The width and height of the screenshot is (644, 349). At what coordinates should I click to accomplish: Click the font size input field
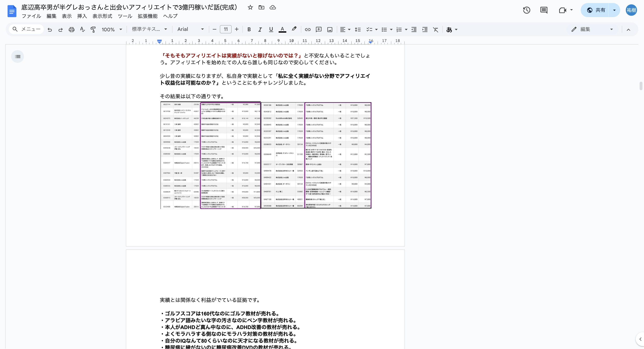pos(225,29)
